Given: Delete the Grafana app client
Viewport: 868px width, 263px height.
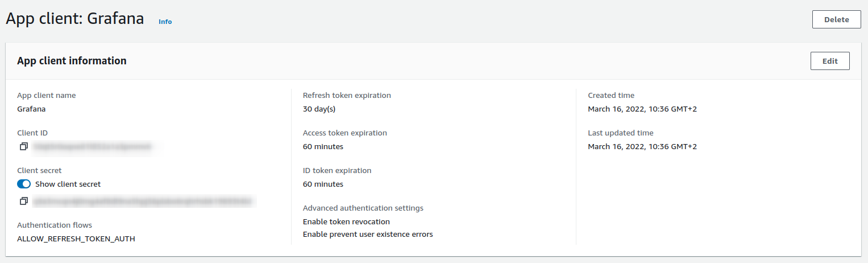Looking at the screenshot, I should (x=836, y=19).
